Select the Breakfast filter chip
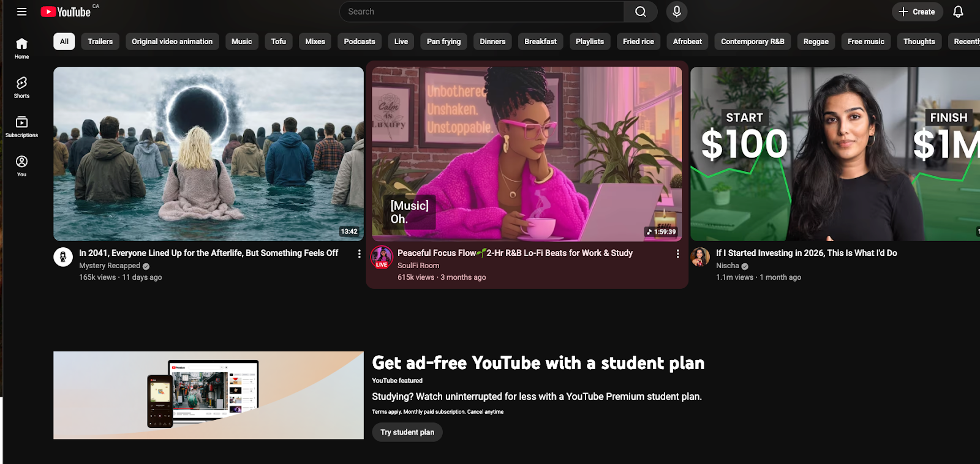 coord(540,42)
